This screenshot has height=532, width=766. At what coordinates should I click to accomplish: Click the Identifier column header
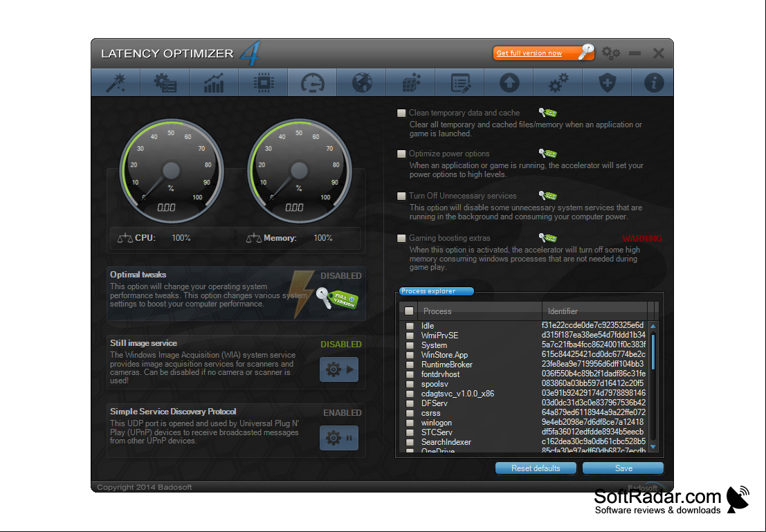coord(594,311)
